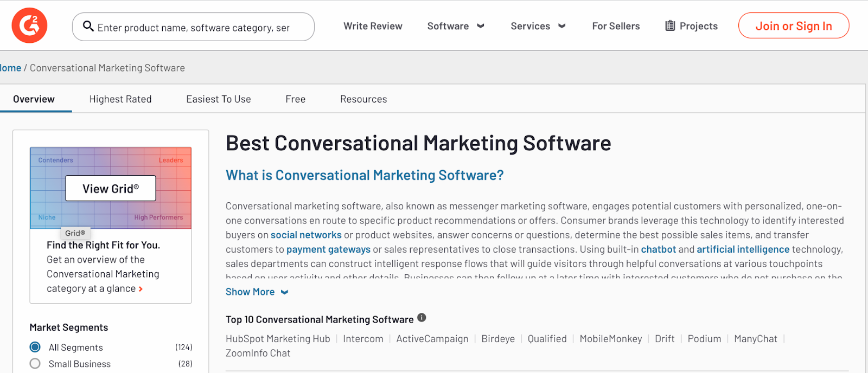Open the View Grid button
868x373 pixels.
point(111,188)
